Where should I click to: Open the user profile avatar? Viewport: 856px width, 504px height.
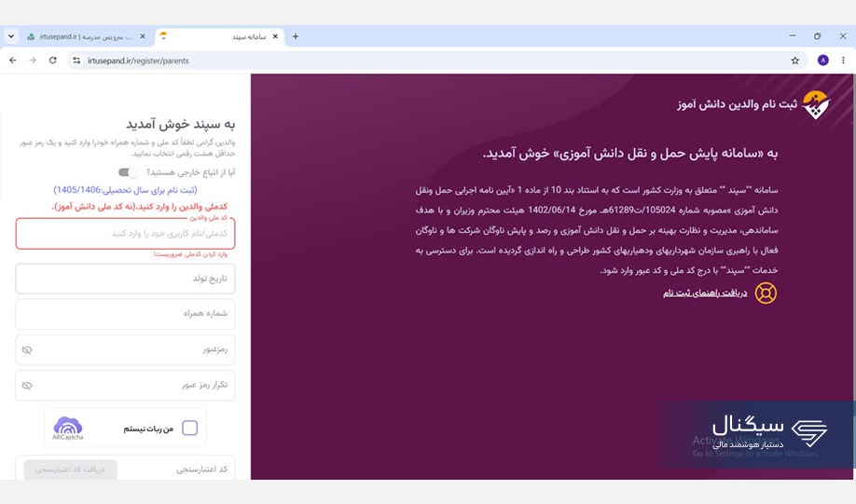coord(823,61)
